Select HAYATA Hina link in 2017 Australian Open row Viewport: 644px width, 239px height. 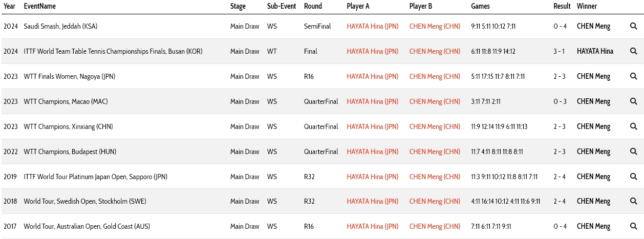[372, 226]
